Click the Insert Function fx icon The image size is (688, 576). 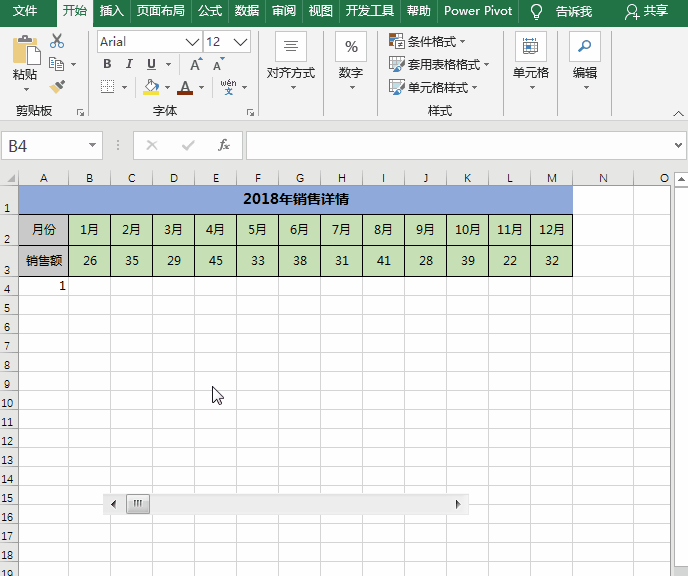pyautogui.click(x=223, y=145)
